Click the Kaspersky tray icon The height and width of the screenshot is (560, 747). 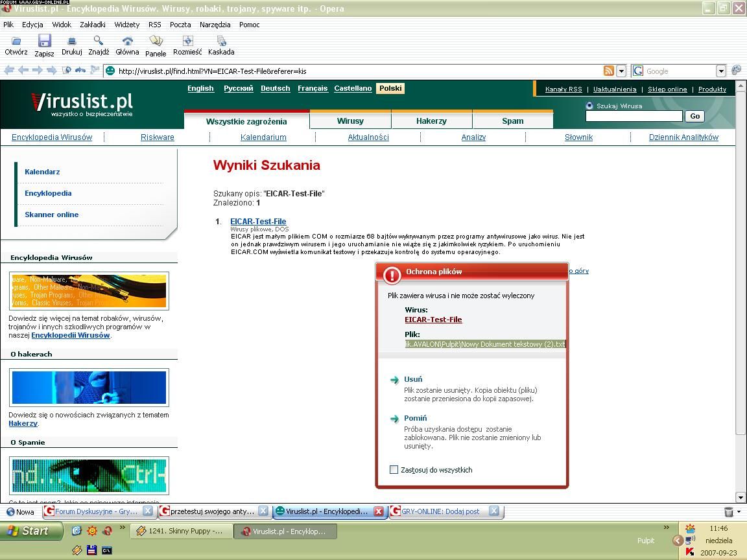689,552
